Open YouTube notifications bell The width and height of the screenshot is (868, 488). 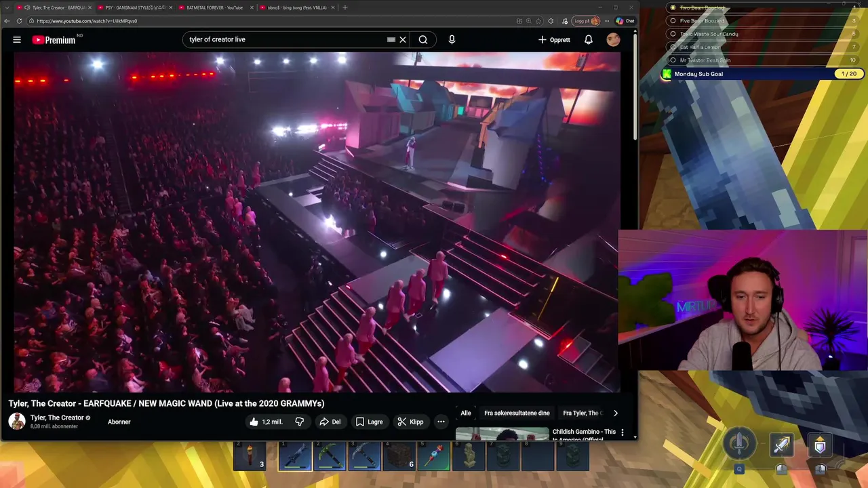point(589,40)
